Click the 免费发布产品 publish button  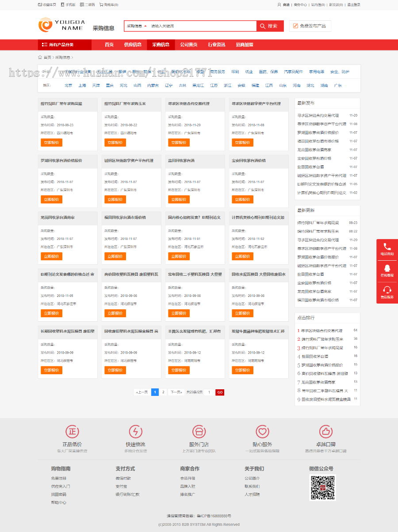(x=310, y=26)
